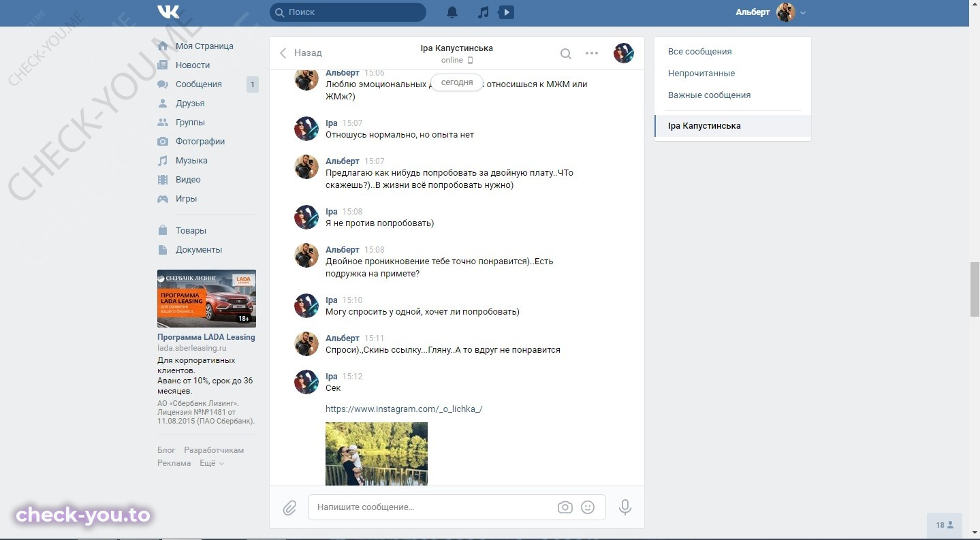980x540 pixels.
Task: Open Видео in the sidebar
Action: tap(188, 180)
